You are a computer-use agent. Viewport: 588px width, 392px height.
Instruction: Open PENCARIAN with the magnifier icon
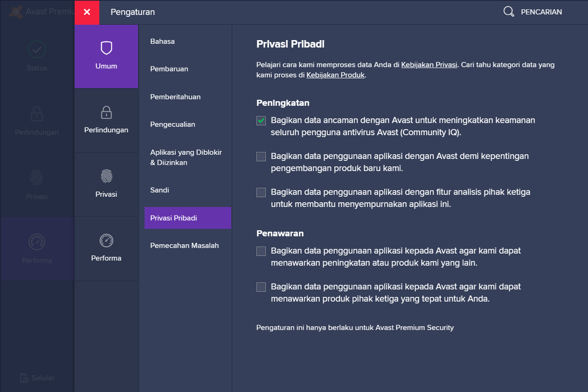[x=508, y=12]
